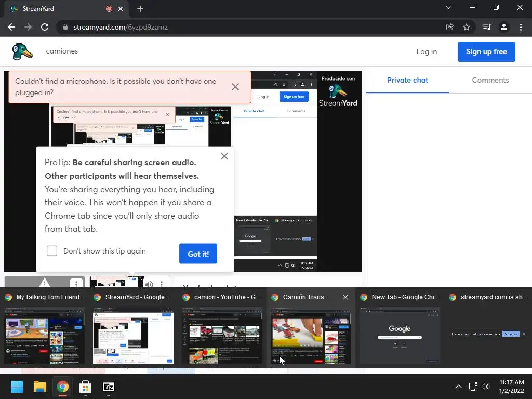The height and width of the screenshot is (399, 532).
Task: Click the StreamYard duck logo in header
Action: 22,51
